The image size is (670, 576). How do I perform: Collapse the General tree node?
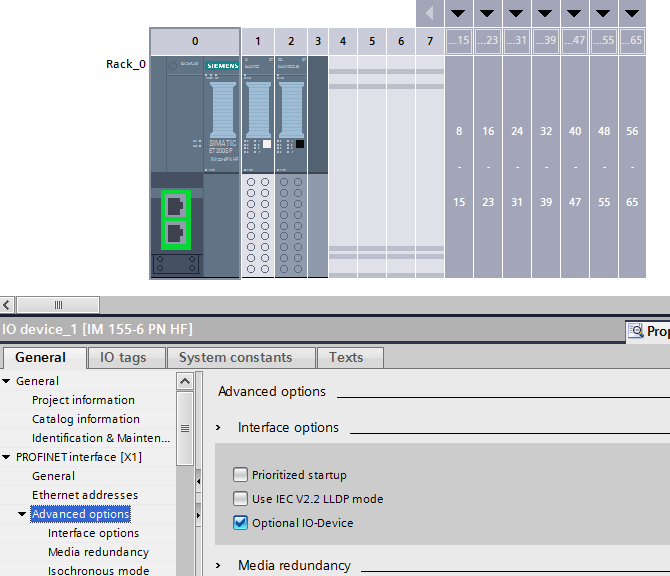[x=6, y=381]
